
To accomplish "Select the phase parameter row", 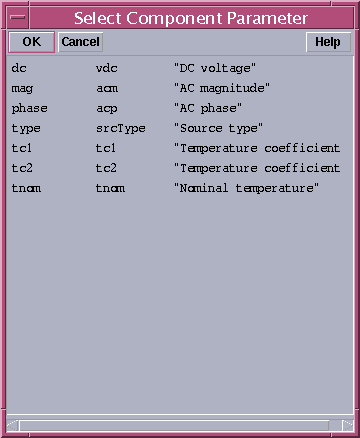I will [x=180, y=108].
